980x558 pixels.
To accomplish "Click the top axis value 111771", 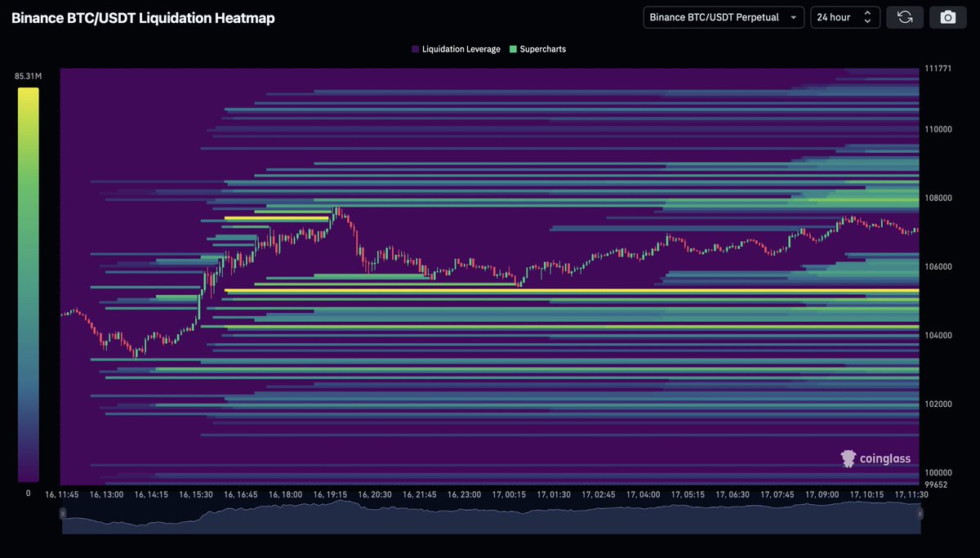I will point(938,69).
